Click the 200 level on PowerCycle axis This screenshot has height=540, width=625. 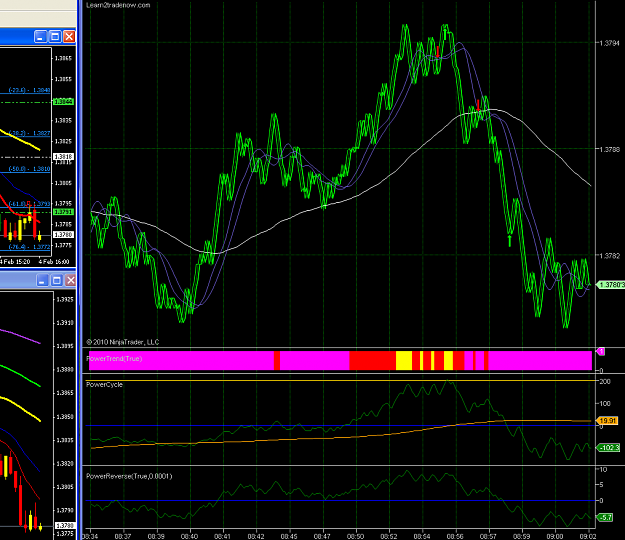(x=605, y=381)
